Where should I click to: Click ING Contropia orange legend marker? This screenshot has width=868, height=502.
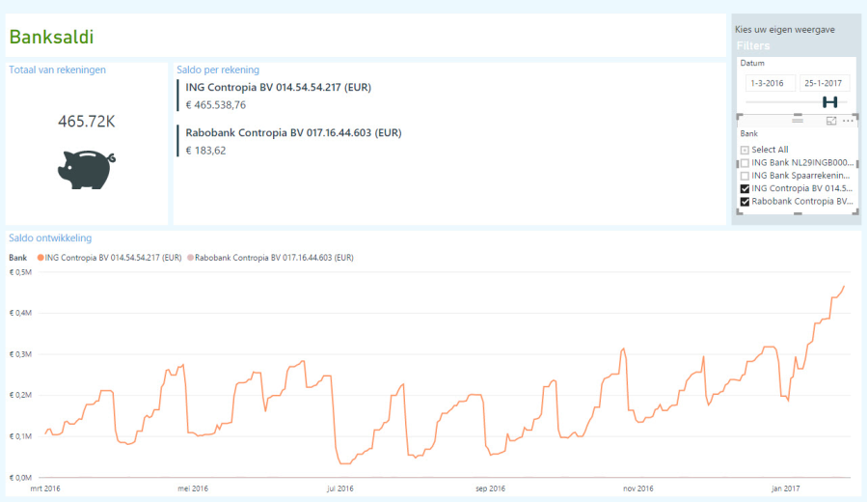click(x=41, y=258)
